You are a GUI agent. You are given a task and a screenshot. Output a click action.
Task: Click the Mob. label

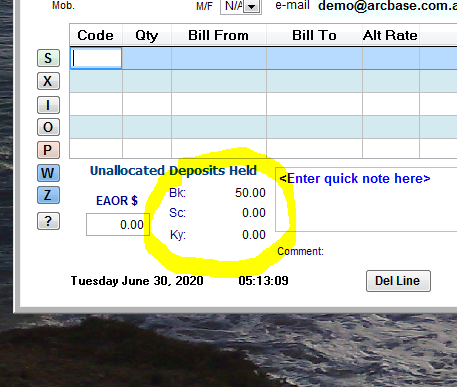(63, 5)
